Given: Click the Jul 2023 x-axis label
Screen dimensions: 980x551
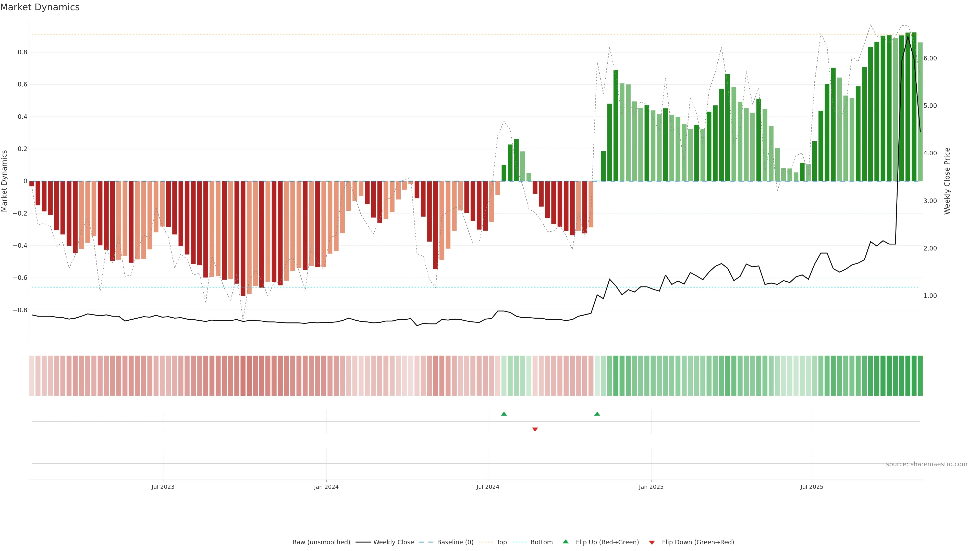Looking at the screenshot, I should [163, 487].
